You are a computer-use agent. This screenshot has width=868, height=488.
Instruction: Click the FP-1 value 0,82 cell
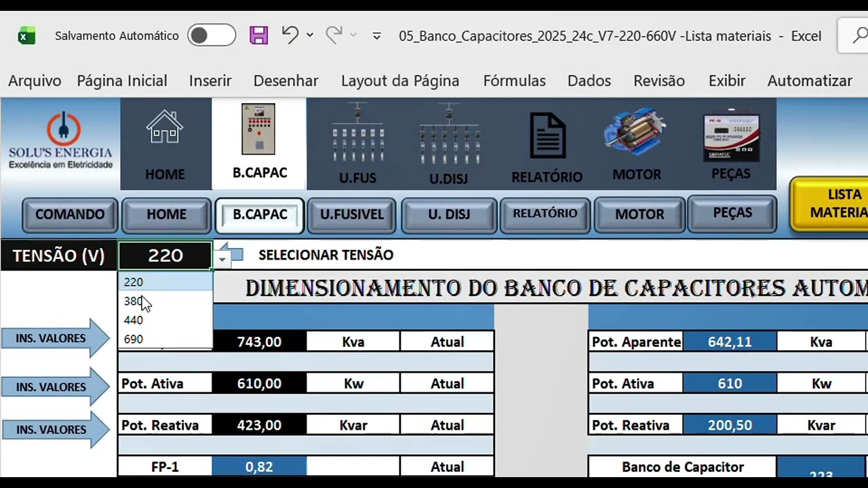(259, 467)
